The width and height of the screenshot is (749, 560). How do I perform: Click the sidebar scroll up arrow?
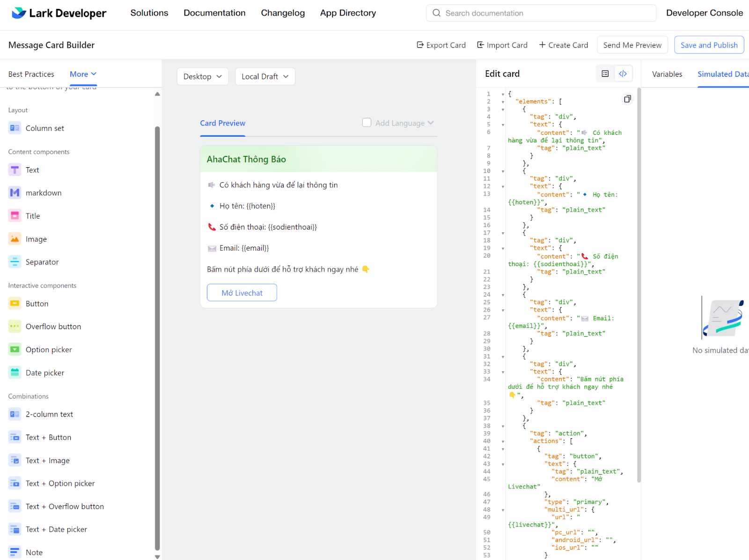pyautogui.click(x=157, y=94)
